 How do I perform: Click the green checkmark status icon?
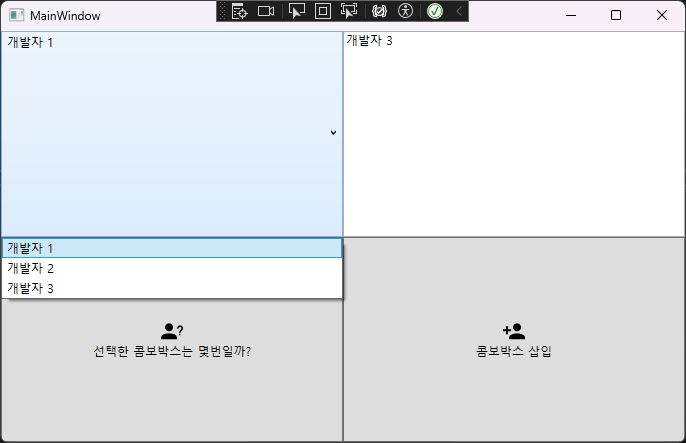point(435,11)
